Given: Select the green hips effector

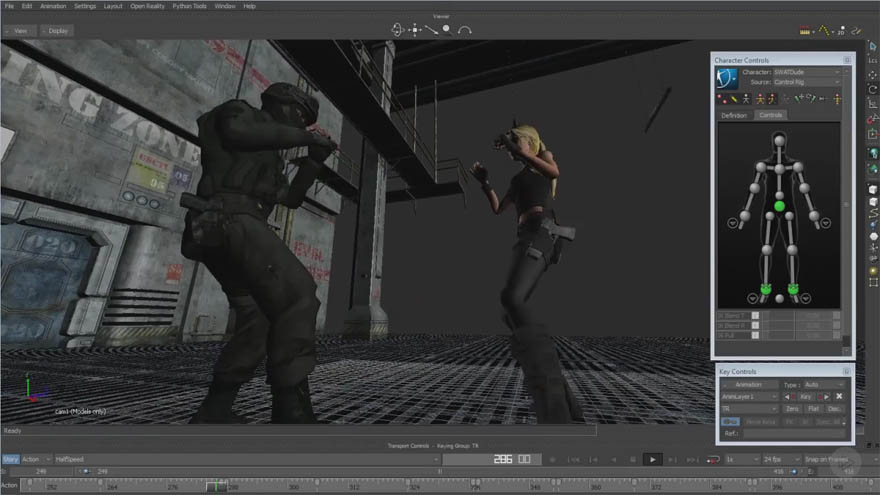Looking at the screenshot, I should click(779, 207).
